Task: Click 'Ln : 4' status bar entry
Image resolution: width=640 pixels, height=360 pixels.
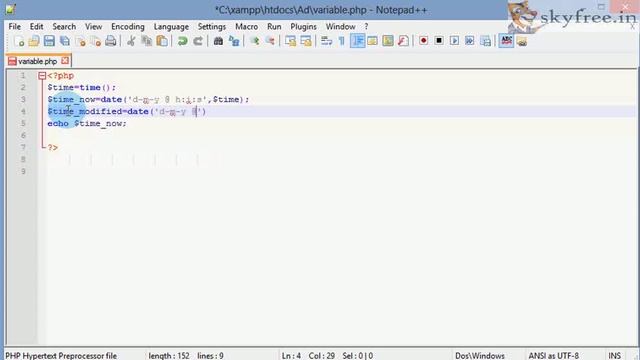Action: pyautogui.click(x=291, y=356)
